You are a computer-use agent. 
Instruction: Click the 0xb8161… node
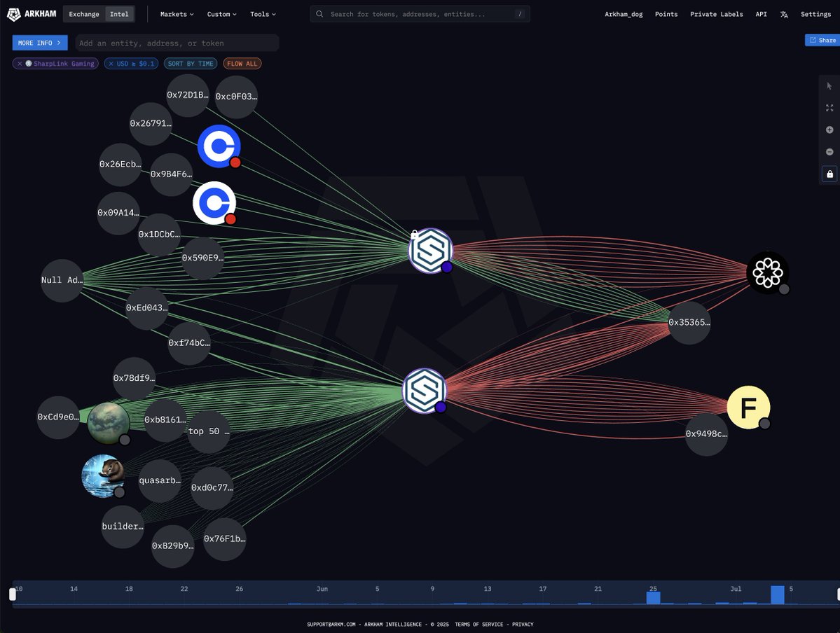click(x=165, y=420)
